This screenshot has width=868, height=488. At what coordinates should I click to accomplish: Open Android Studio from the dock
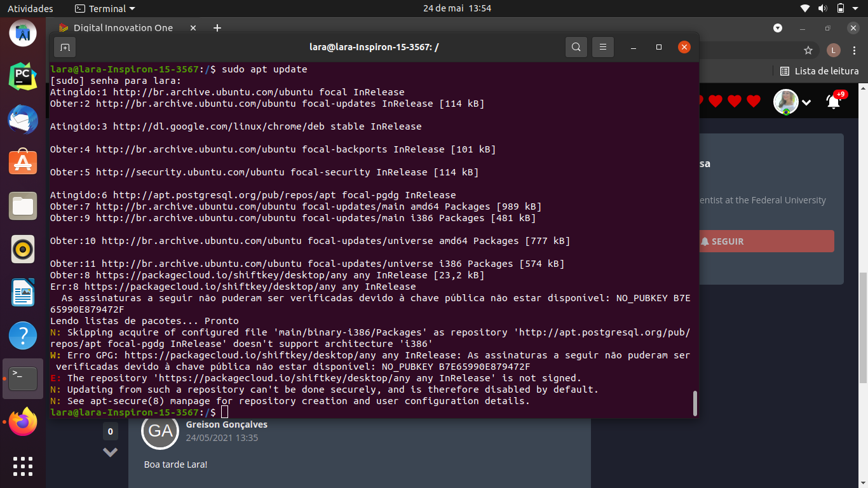click(x=23, y=32)
